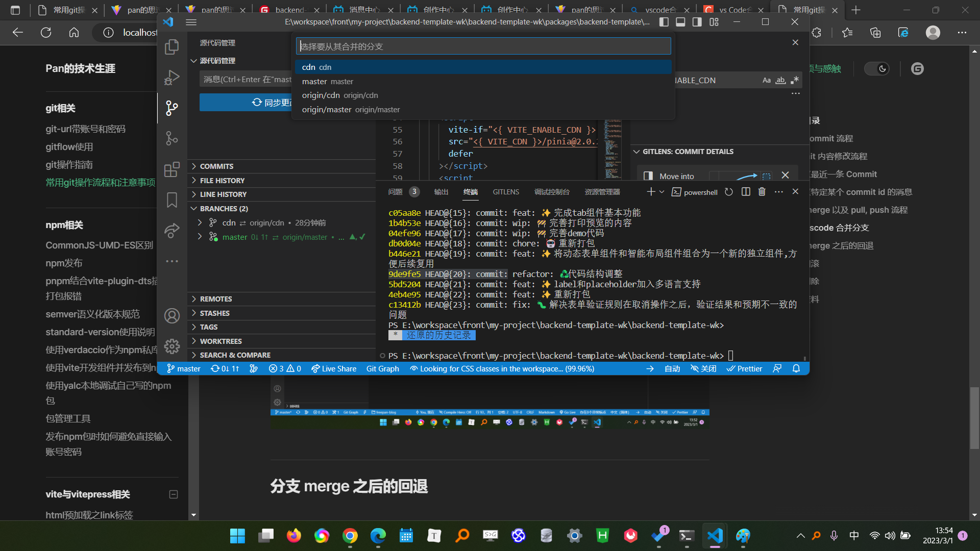Open the GitLens activity bar icon
This screenshot has height=551, width=980.
click(172, 138)
